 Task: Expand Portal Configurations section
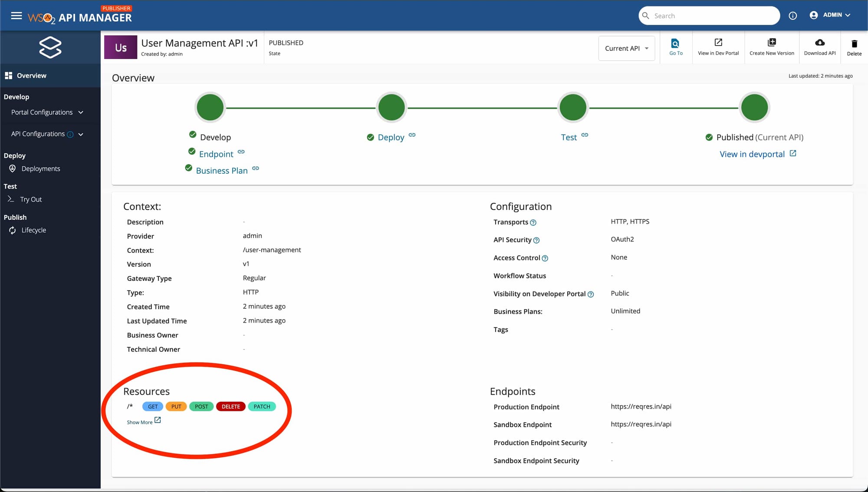click(47, 112)
